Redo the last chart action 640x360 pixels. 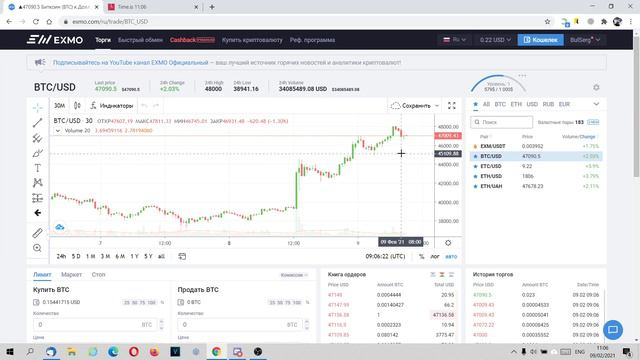(x=156, y=106)
